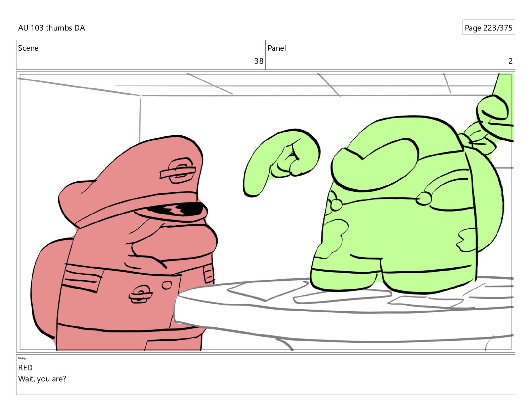Click the storyboard panel drawing
Screen dimensions: 532x411
265,212
